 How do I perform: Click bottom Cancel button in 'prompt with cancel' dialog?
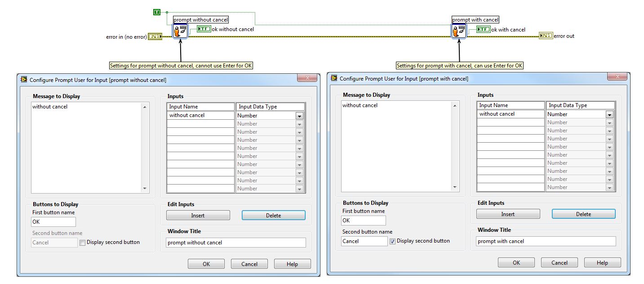pos(560,262)
